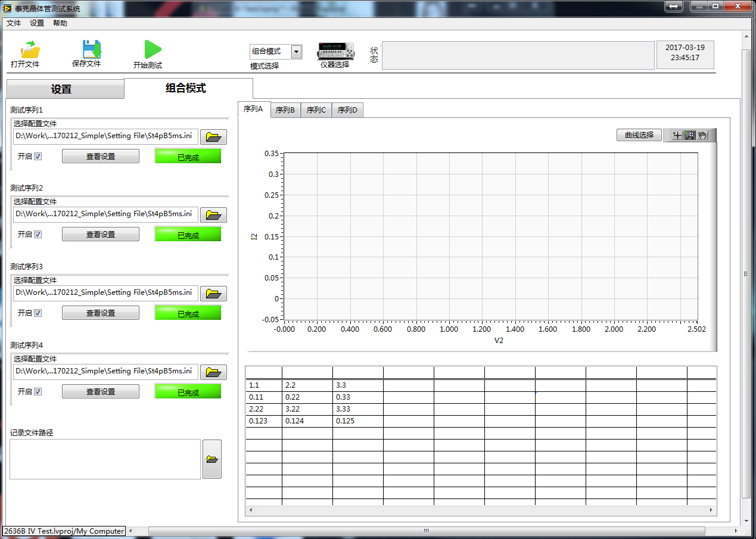The image size is (756, 539).
Task: Select the crosshair cursor tool on graph palette
Action: coord(677,136)
